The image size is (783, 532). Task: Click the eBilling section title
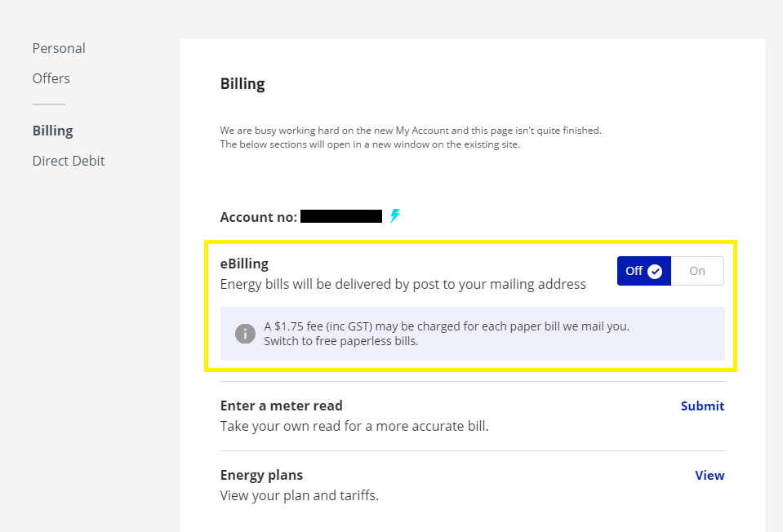[x=244, y=264]
